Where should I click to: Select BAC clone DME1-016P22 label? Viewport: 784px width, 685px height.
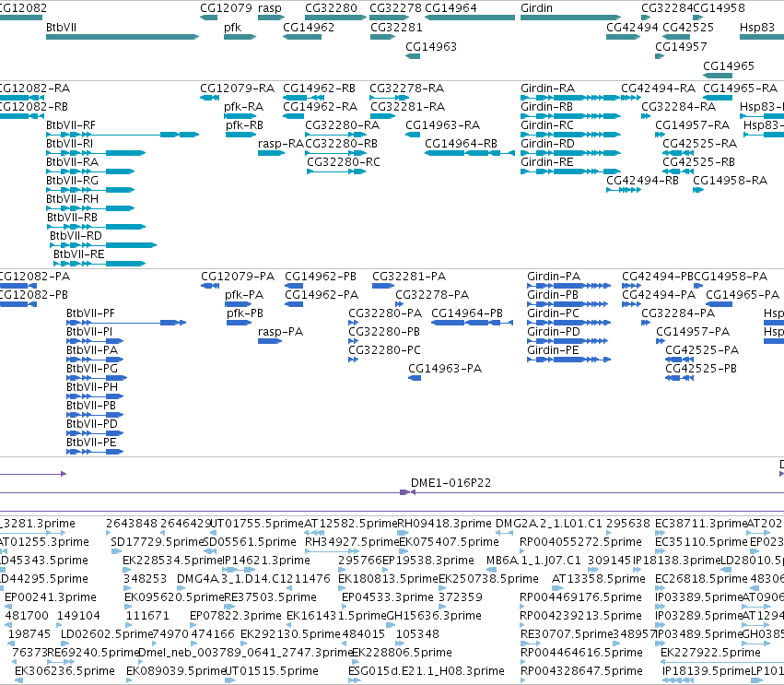pos(451,483)
